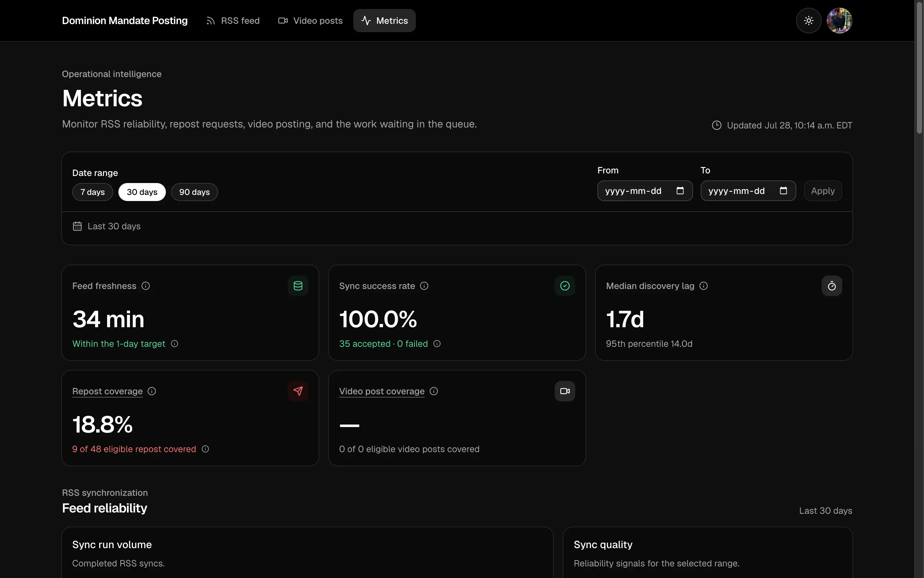Click the RSS icon in navigation
Screen dimensions: 924x578
click(210, 21)
